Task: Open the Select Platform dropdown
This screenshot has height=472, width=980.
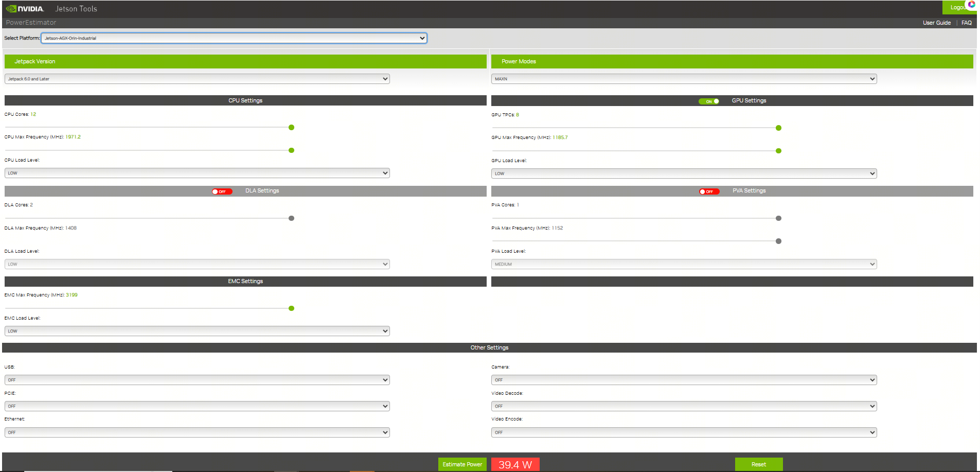Action: pyautogui.click(x=234, y=38)
